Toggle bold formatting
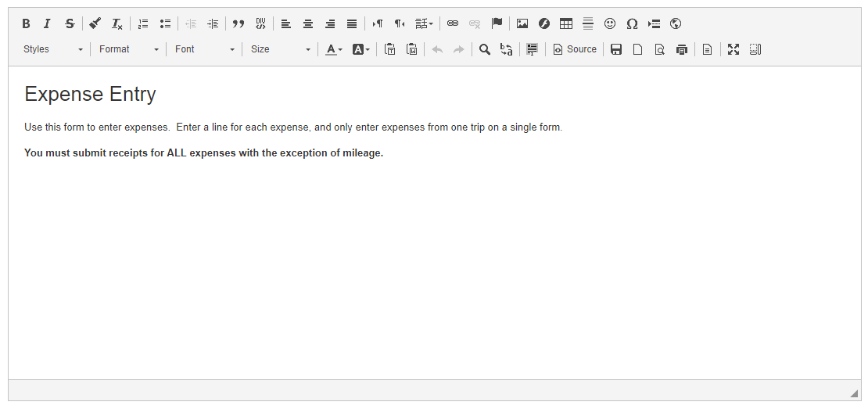Image resolution: width=868 pixels, height=409 pixels. click(x=26, y=23)
